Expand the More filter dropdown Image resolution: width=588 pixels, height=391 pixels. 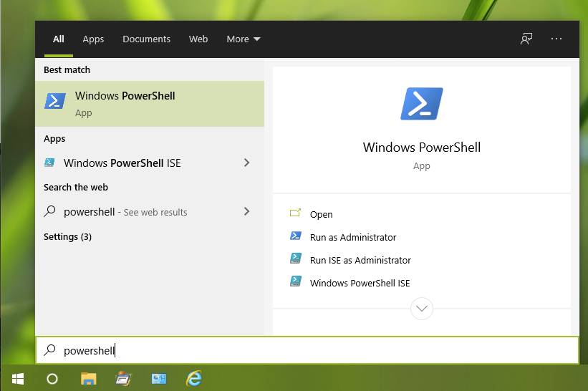244,39
